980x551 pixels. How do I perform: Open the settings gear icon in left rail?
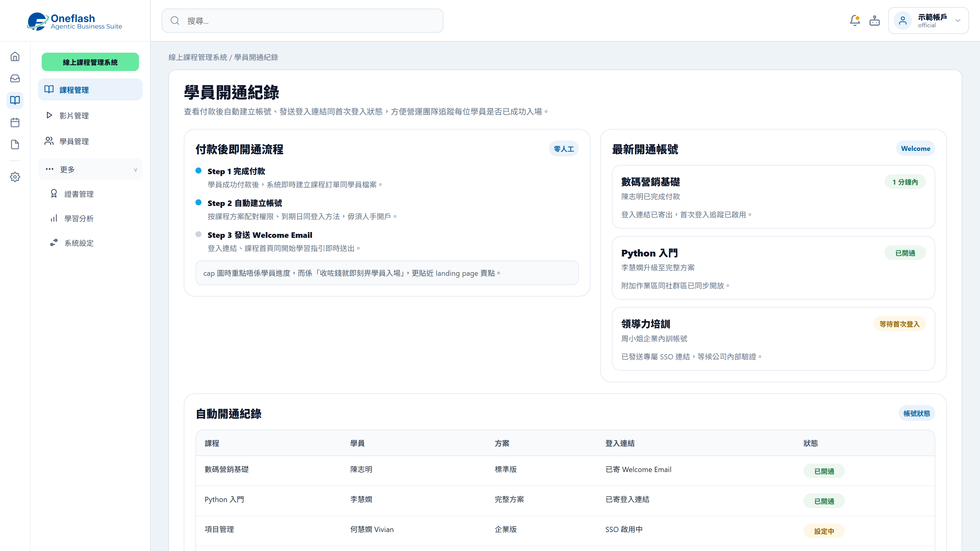(x=15, y=177)
